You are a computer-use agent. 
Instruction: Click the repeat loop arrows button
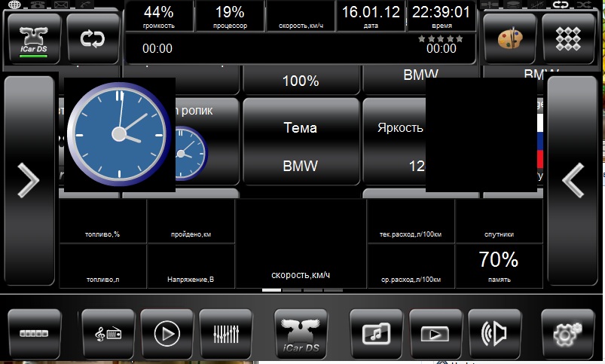(x=93, y=39)
